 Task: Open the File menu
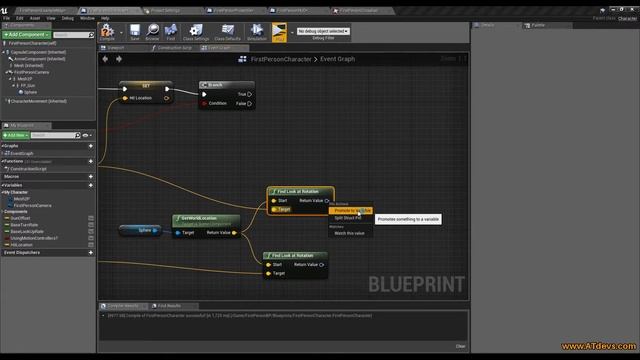tap(7, 18)
